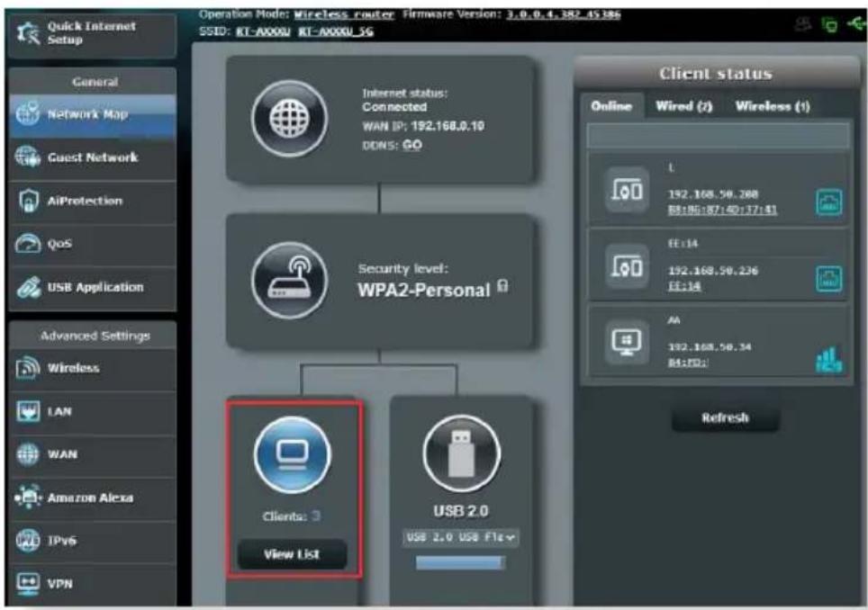Click the WAN globe icon
Screen dimensions: 868x610
28,454
